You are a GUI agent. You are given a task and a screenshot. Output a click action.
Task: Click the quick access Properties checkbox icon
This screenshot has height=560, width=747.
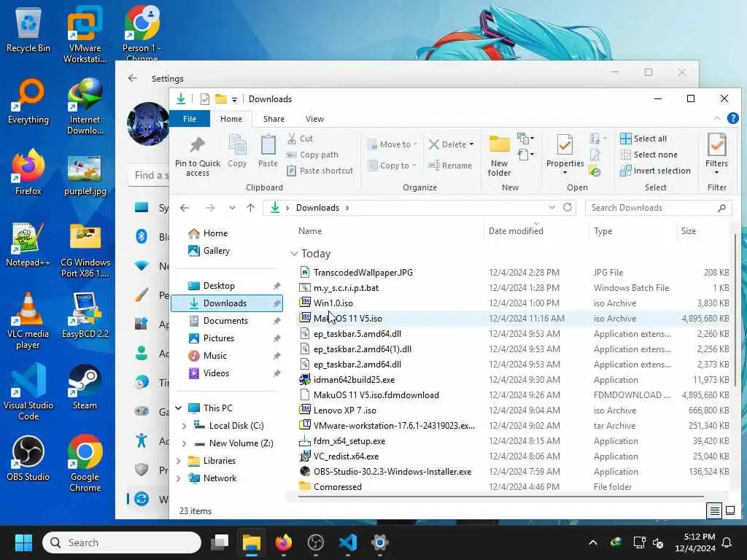(205, 99)
